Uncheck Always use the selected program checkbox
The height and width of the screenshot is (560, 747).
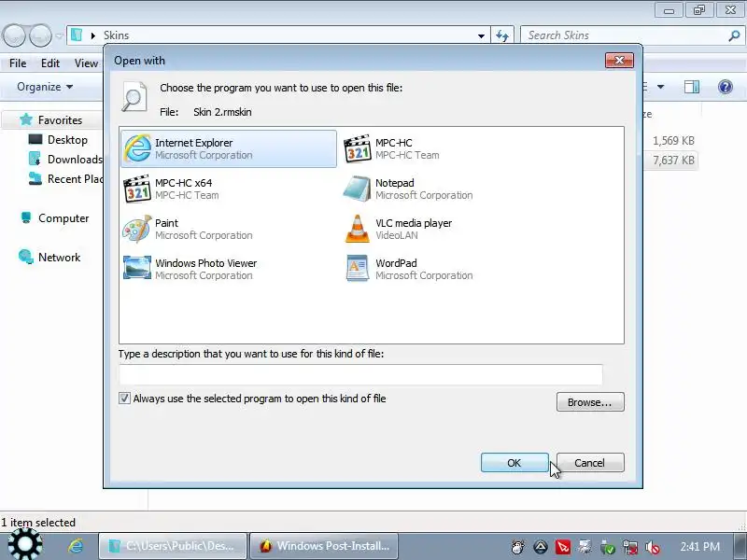click(x=124, y=399)
